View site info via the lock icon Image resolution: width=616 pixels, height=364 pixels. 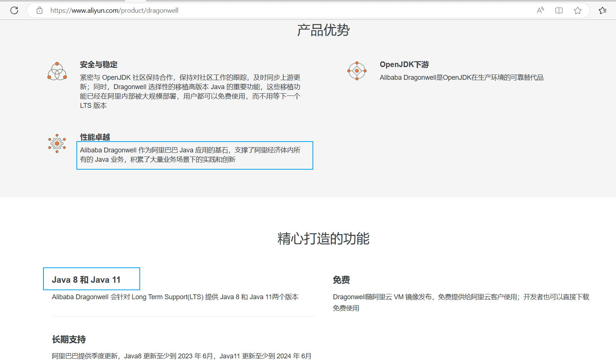(x=39, y=10)
